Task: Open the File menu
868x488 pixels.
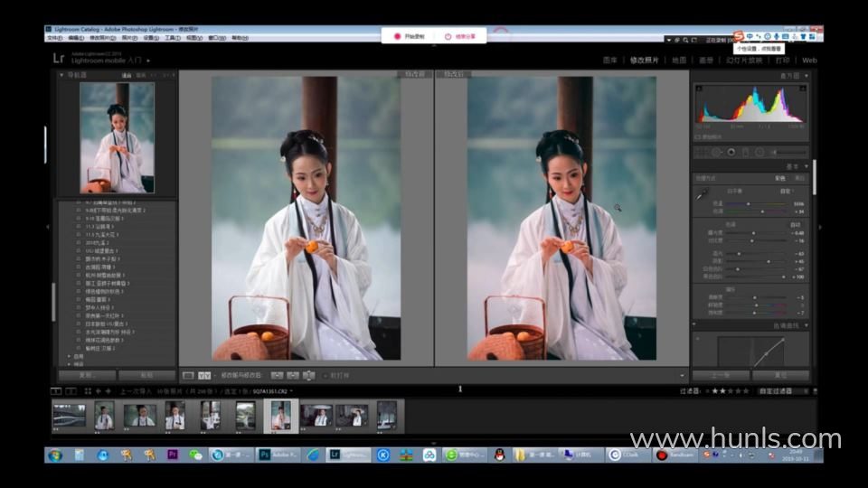Action: click(54, 38)
